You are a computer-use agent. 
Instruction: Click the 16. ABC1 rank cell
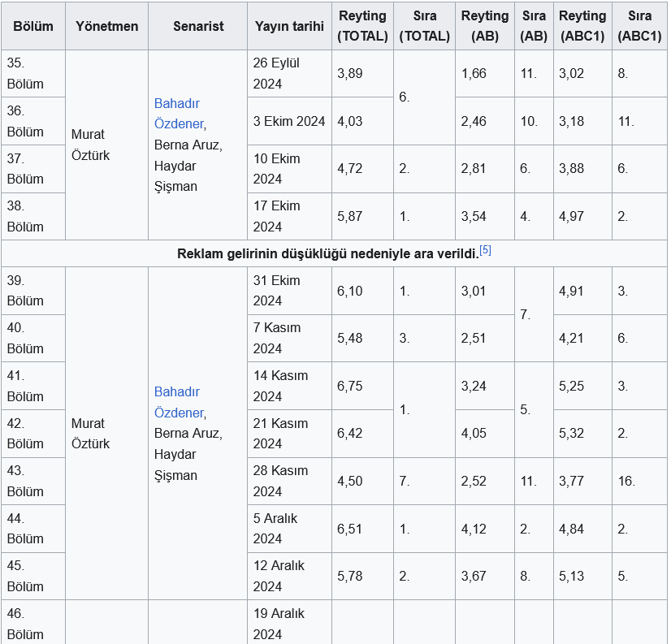(640, 482)
